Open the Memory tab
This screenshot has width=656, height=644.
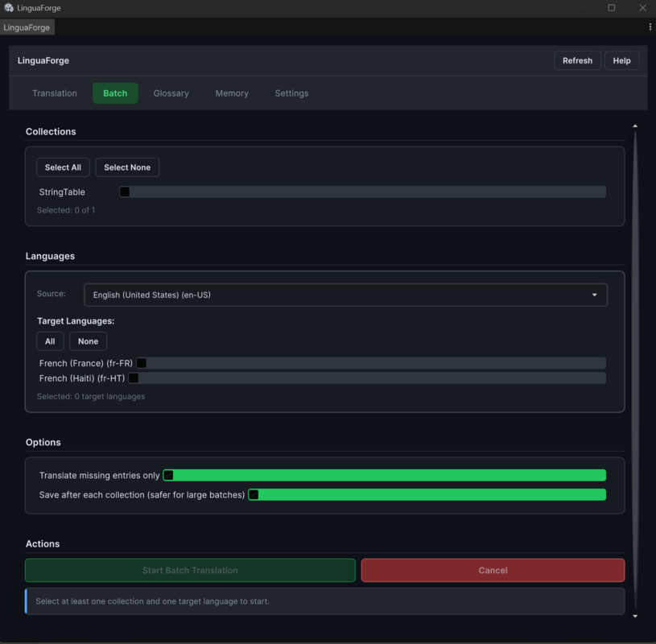click(x=231, y=93)
